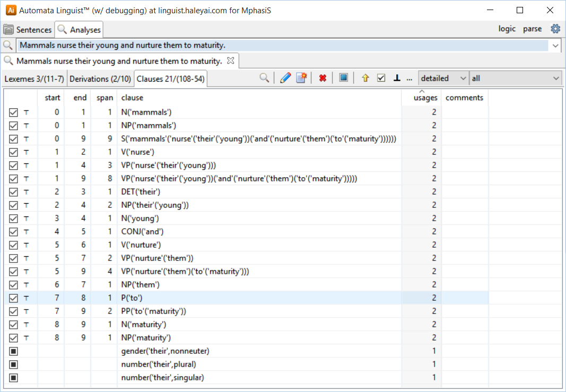The image size is (566, 392).
Task: Click the T marker on the P('to') row
Action: pos(27,298)
